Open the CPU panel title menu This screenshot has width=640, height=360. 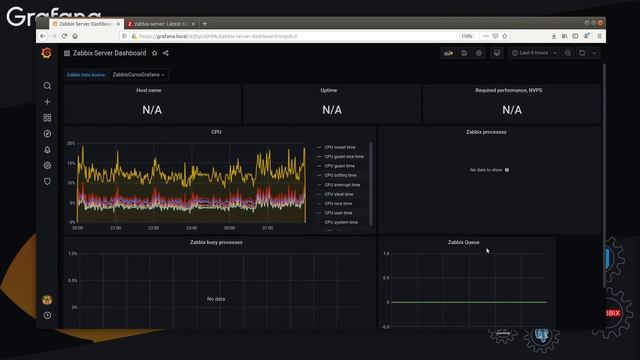pos(216,132)
